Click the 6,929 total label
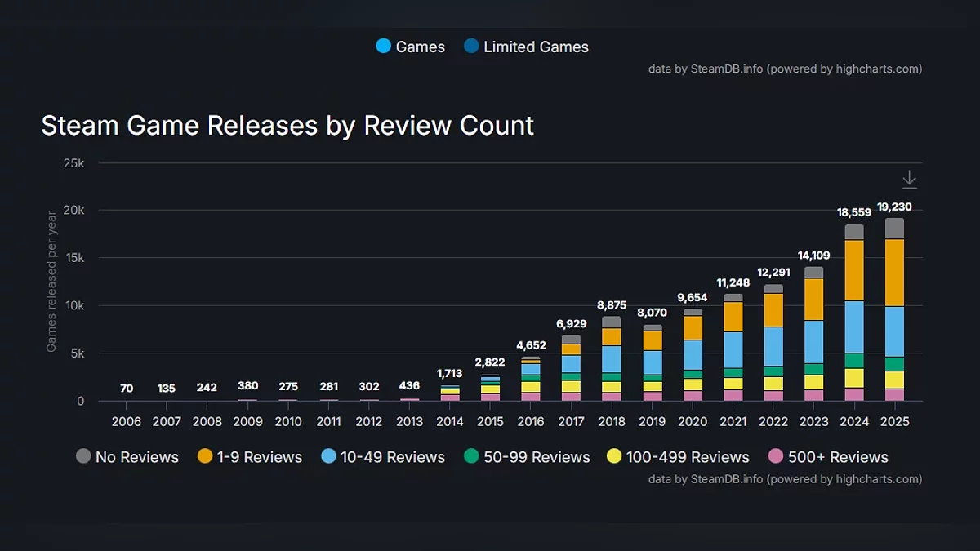 pyautogui.click(x=572, y=323)
